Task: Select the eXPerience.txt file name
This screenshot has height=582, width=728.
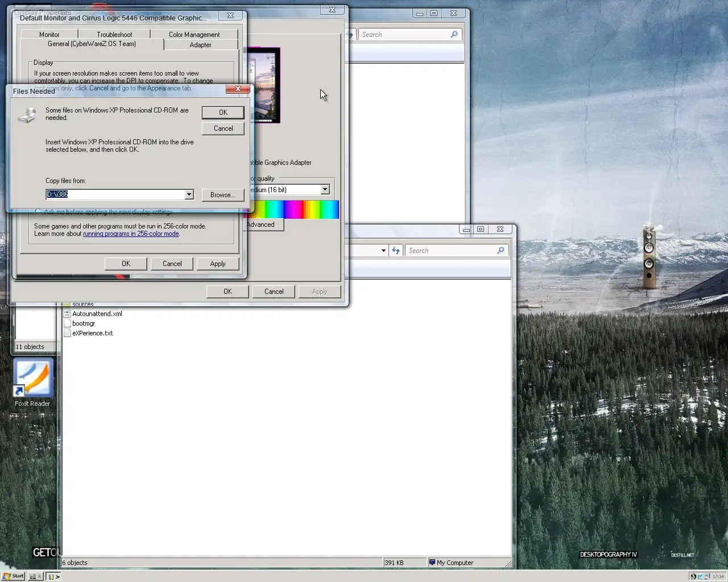Action: coord(93,333)
